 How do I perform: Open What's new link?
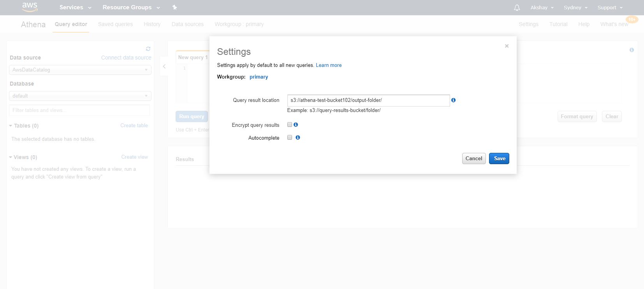[x=614, y=24]
